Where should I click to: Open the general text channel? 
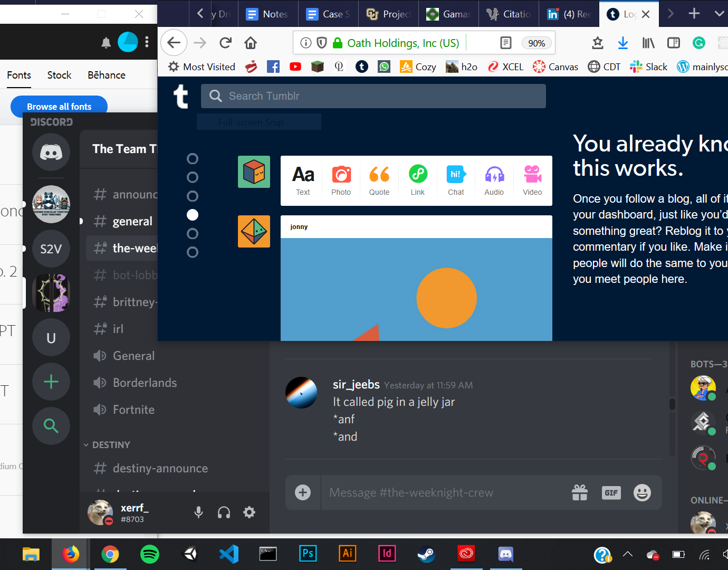tap(122, 221)
